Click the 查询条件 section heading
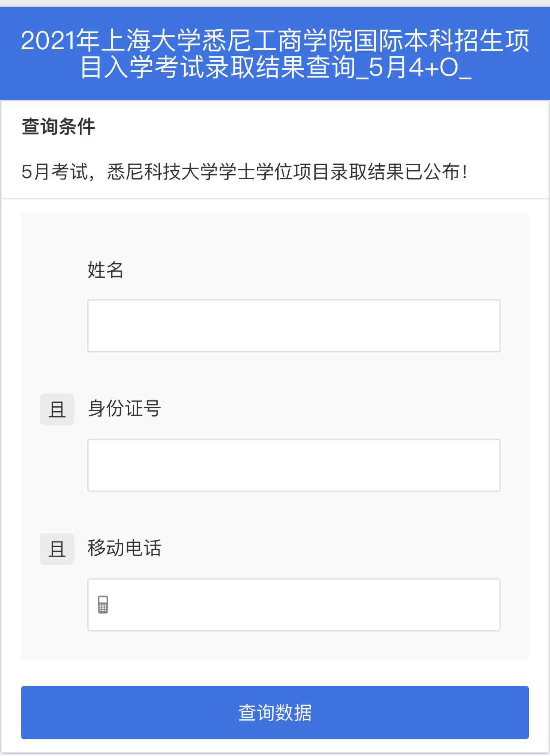The image size is (550, 756). click(x=58, y=127)
